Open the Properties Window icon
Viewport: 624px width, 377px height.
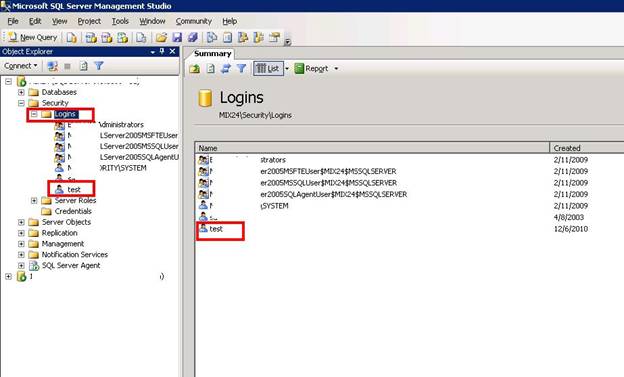[274, 37]
